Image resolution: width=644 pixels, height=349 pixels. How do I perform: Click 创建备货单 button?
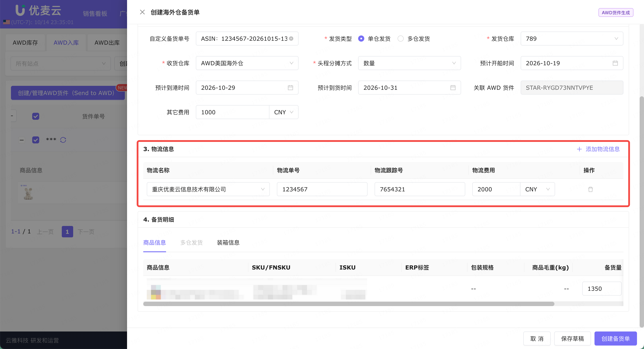(615, 338)
